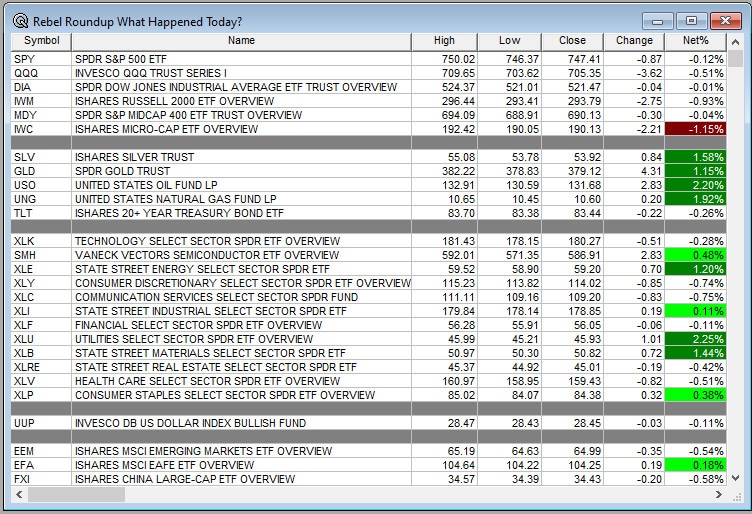Click STATE STREET MATERIALS SELECT SECTOR name
The width and height of the screenshot is (752, 514).
click(241, 353)
